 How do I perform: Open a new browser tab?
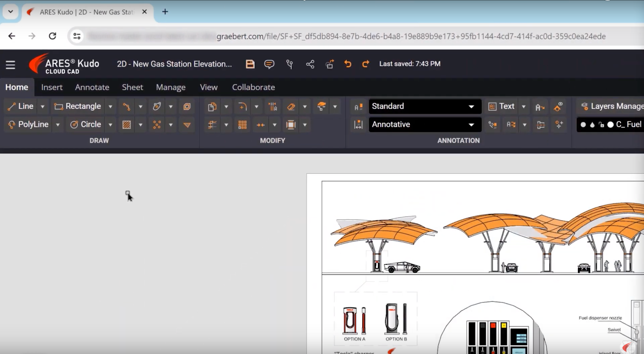click(x=165, y=12)
